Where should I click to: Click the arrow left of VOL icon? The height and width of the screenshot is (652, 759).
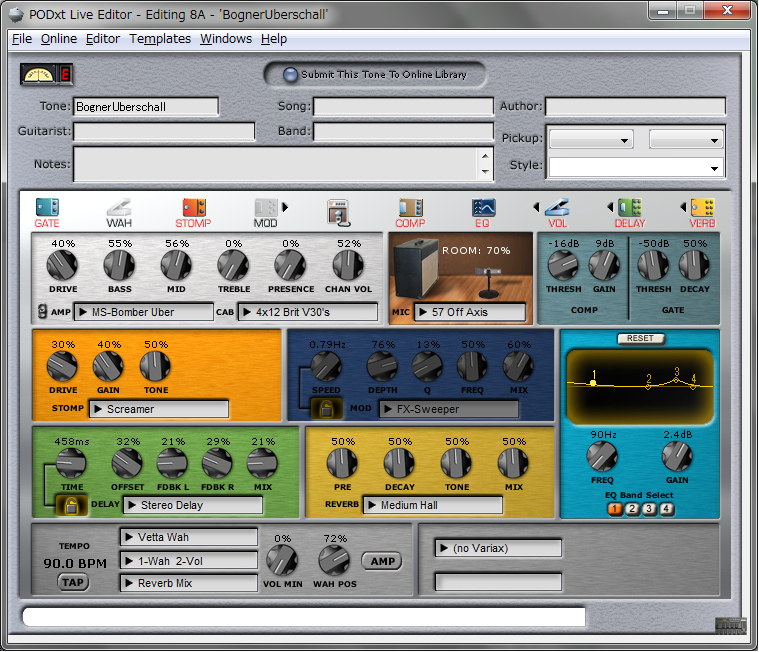tap(536, 207)
